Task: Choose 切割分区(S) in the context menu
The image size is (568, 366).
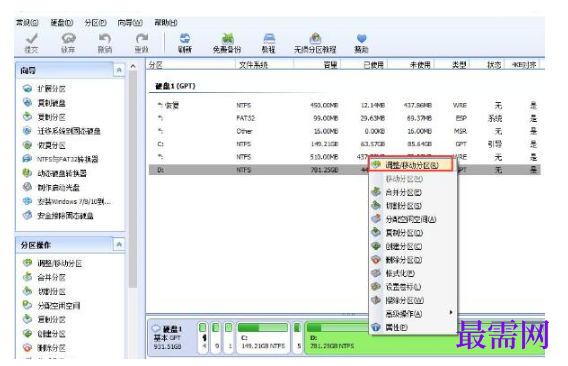Action: [x=413, y=206]
